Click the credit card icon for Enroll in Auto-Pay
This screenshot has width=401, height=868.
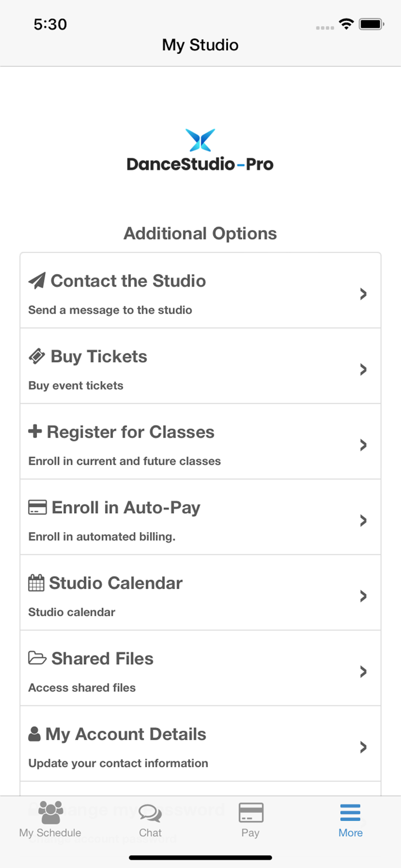pyautogui.click(x=36, y=507)
